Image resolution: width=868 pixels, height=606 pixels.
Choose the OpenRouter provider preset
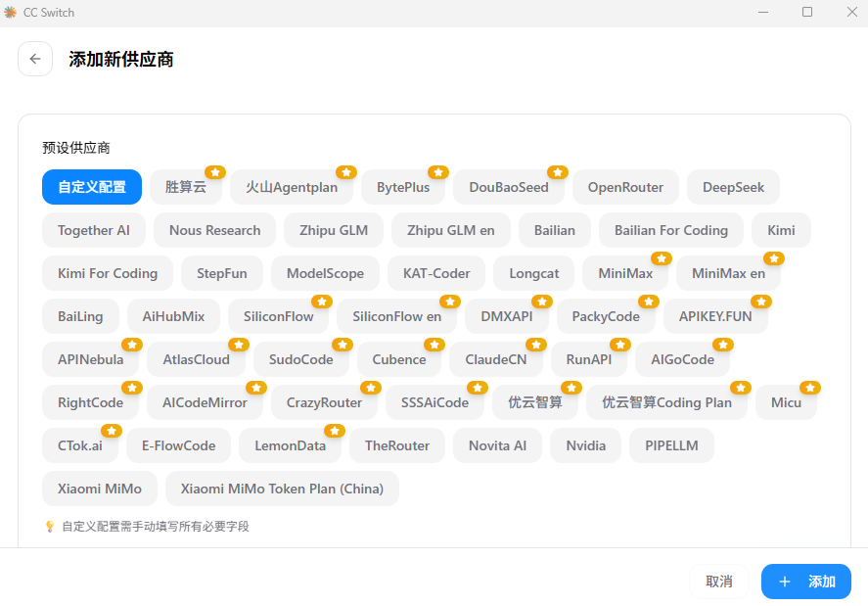tap(625, 187)
